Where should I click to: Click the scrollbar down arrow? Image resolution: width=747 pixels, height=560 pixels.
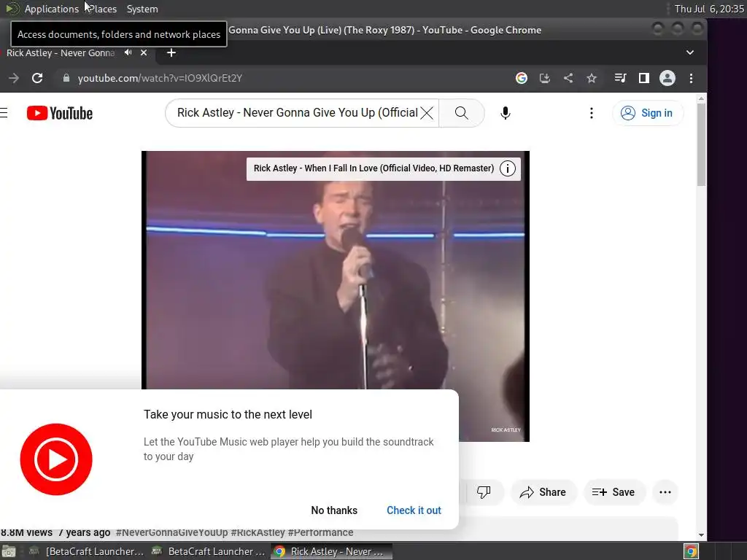701,535
